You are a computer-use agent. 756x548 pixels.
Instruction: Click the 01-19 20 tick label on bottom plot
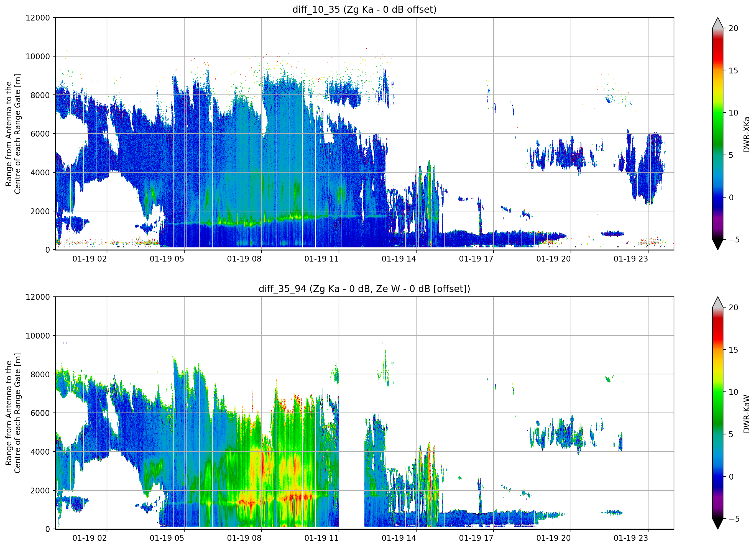tap(554, 538)
